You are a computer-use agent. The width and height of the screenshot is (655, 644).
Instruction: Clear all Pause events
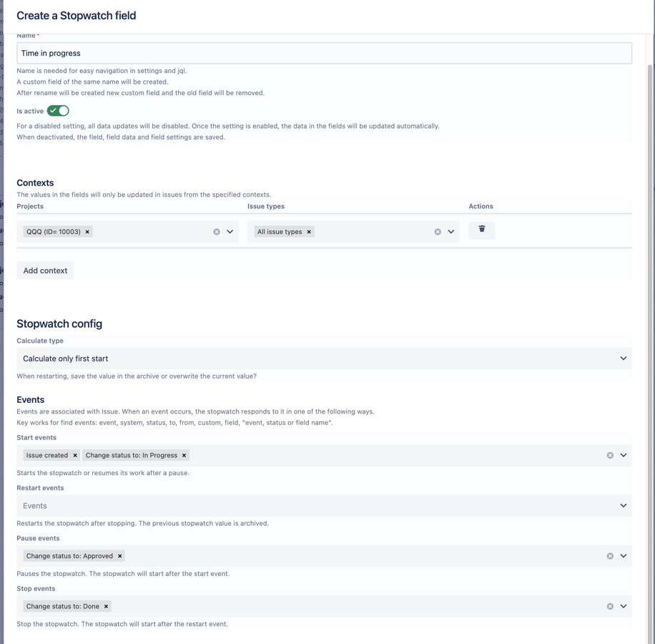click(x=610, y=556)
